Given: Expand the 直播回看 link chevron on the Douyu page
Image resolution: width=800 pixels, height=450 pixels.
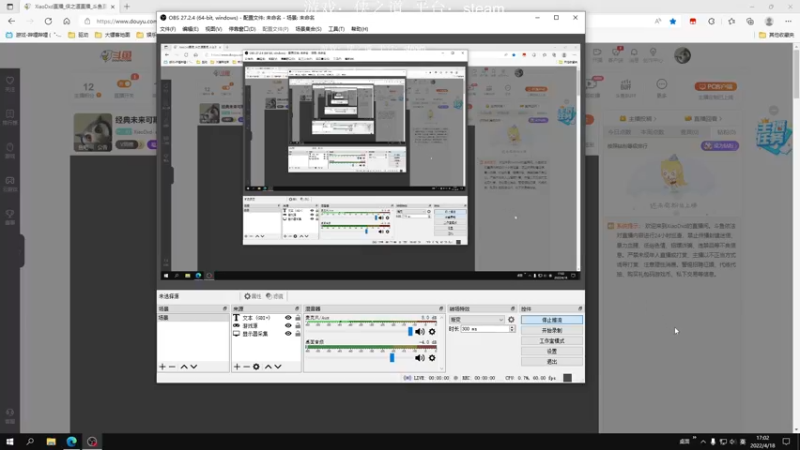Looking at the screenshot, I should [720, 119].
